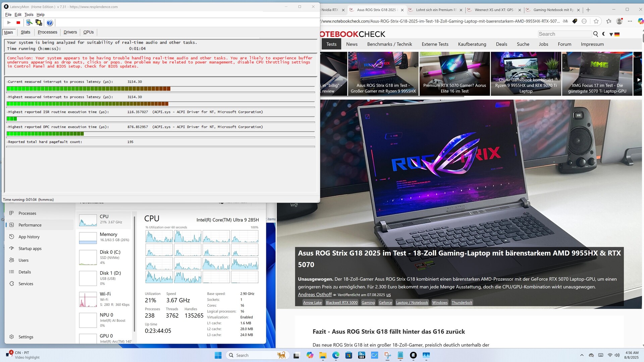Select the Memory performance graph item
This screenshot has width=644, height=362.
(104, 237)
